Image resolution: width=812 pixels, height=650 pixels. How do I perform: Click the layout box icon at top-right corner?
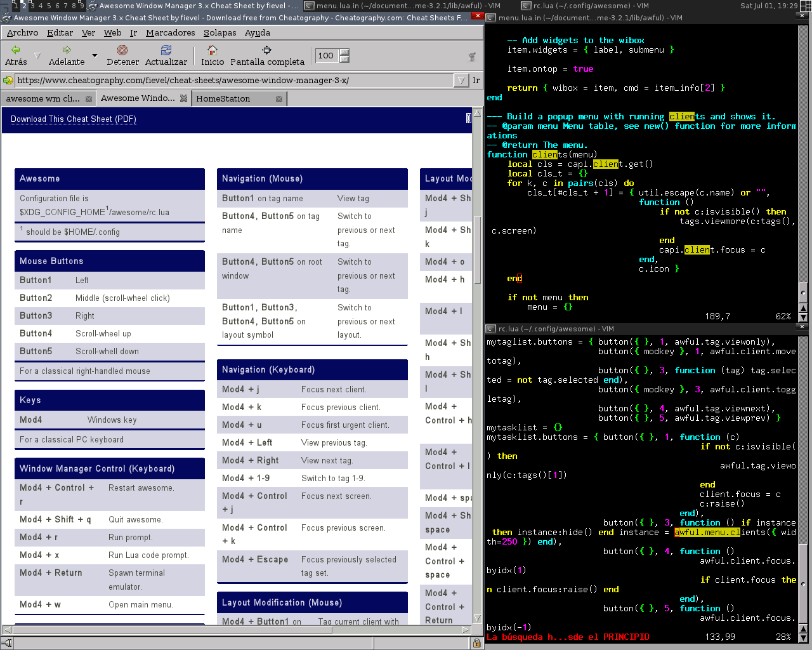(806, 6)
